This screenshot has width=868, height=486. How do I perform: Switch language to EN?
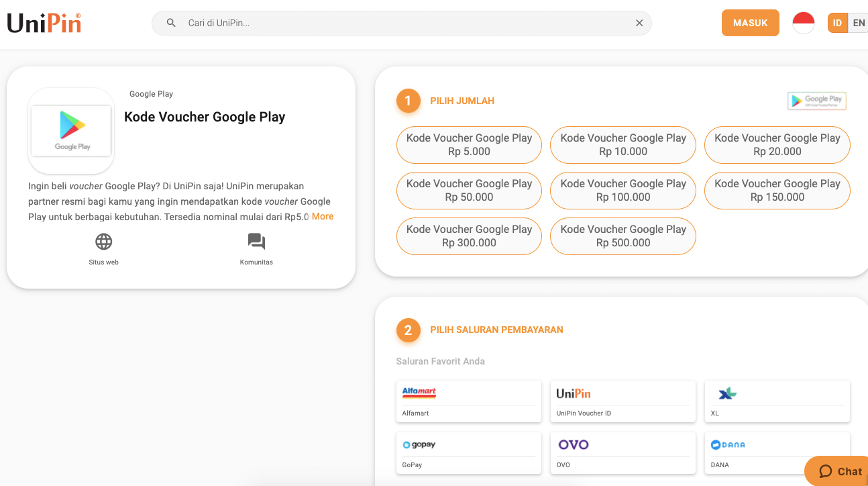pyautogui.click(x=858, y=23)
